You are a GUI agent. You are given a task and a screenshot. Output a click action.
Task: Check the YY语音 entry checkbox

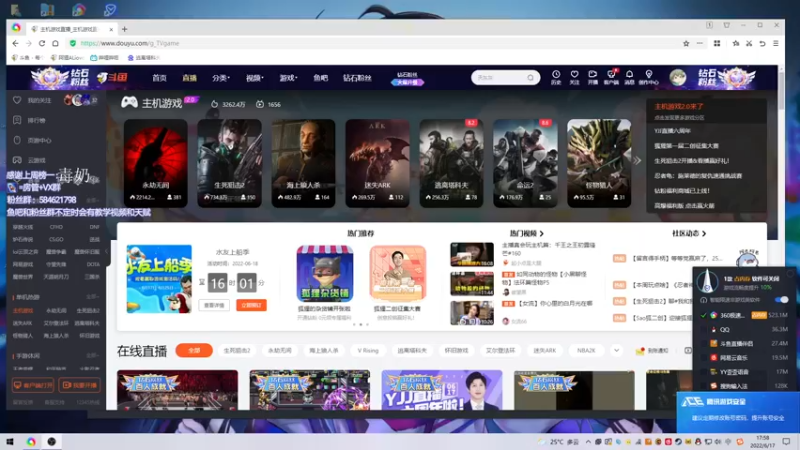click(x=704, y=372)
